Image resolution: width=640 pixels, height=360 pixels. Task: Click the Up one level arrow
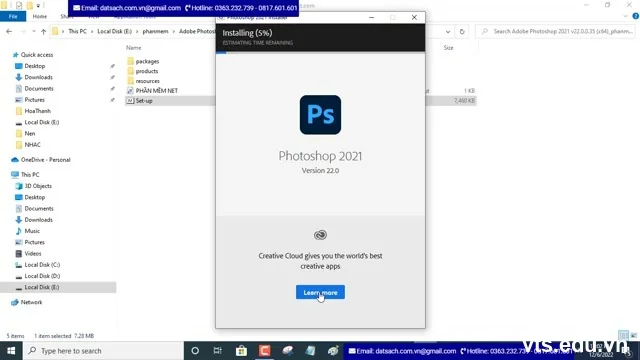44,31
